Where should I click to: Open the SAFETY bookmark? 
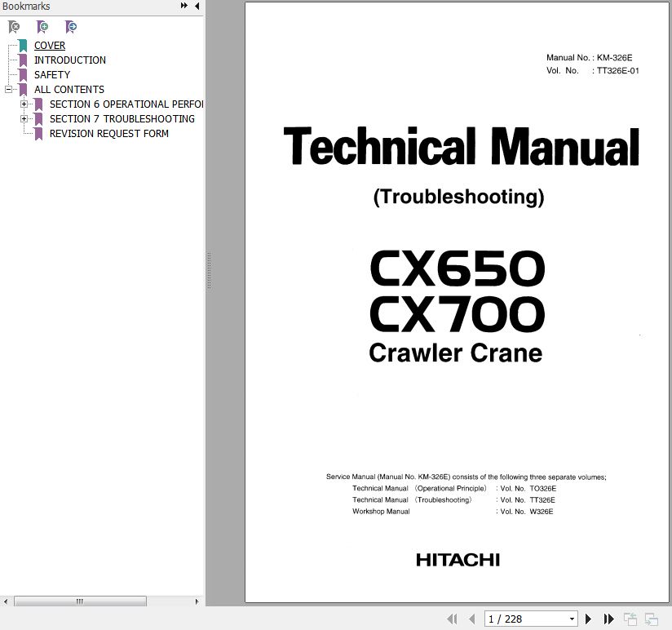click(x=52, y=74)
